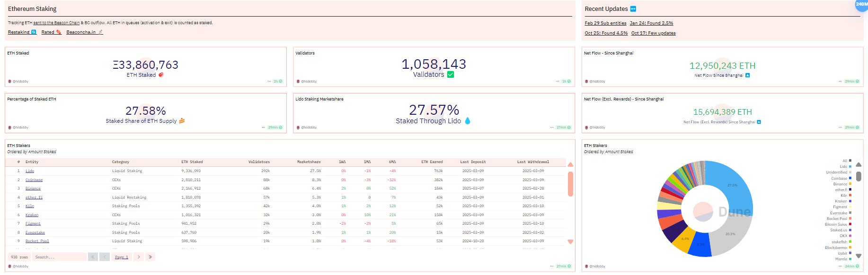The image size is (868, 275).
Task: Click the @hildobby avatar under Percentage of Staked ETH
Action: tap(10, 128)
